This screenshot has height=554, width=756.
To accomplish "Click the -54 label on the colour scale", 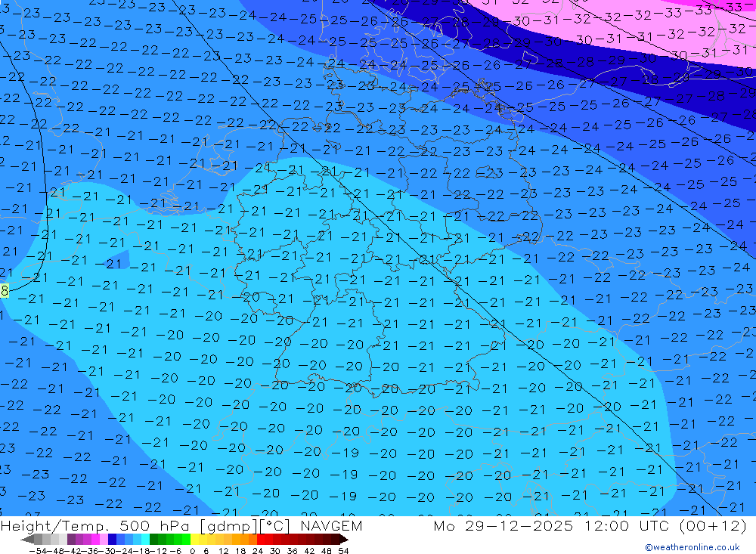I will point(38,551).
